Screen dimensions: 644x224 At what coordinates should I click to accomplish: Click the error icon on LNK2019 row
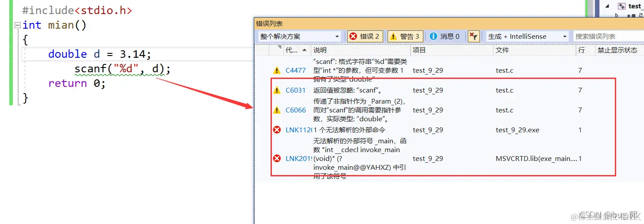pos(277,159)
